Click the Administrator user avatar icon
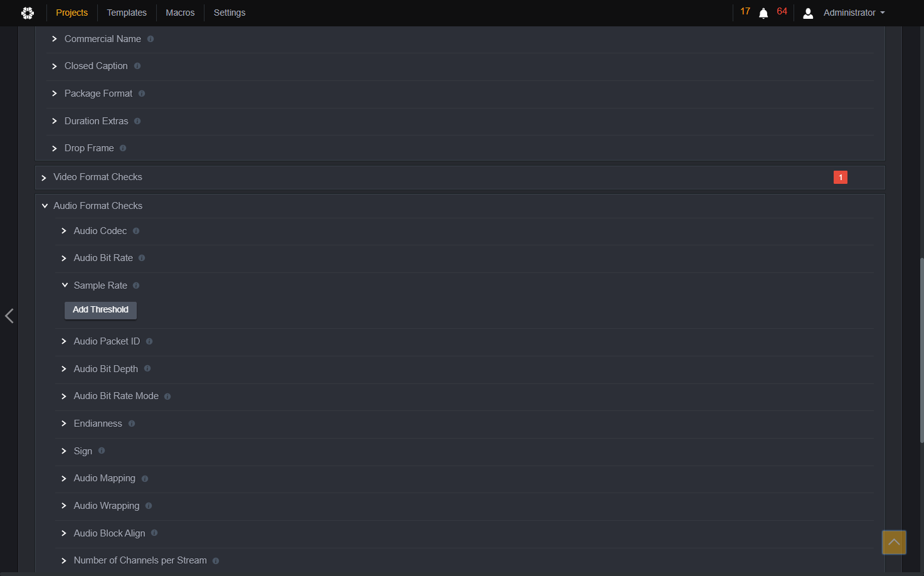 [808, 13]
